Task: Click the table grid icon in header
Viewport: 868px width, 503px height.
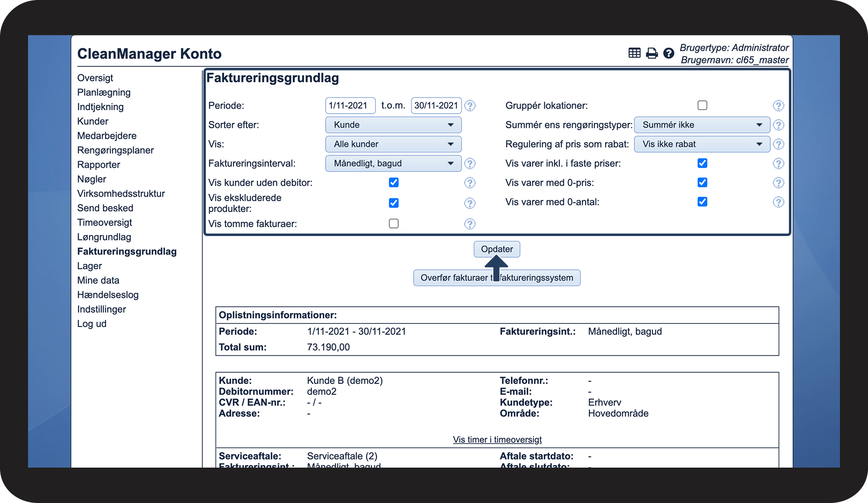Action: 634,53
